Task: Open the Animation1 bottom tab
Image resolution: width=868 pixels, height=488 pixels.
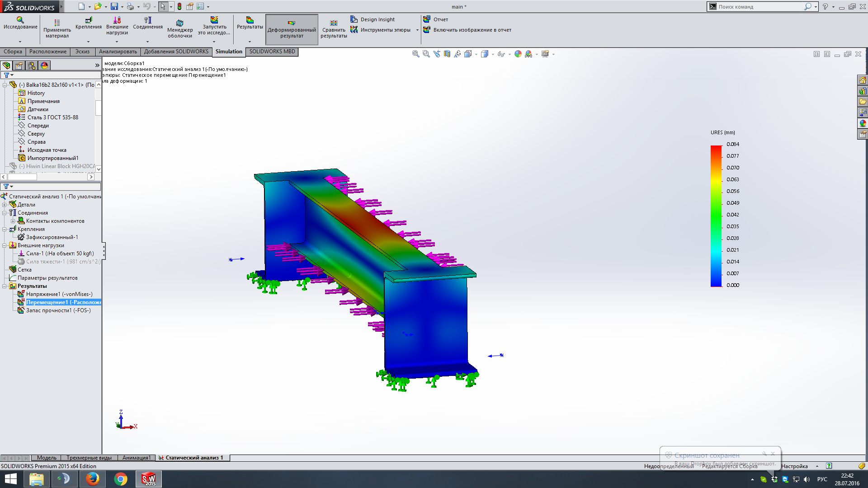Action: pos(136,458)
